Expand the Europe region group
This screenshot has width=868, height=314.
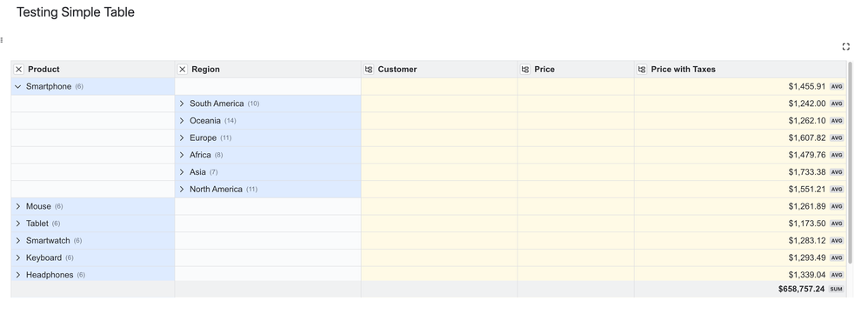pos(182,138)
